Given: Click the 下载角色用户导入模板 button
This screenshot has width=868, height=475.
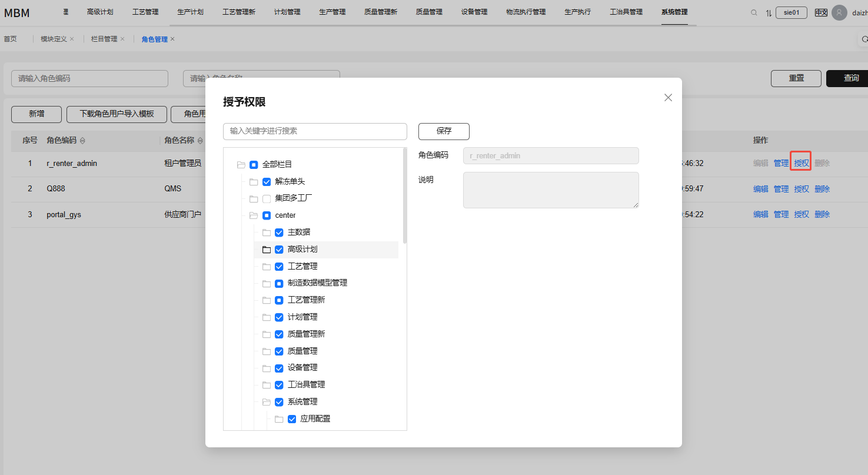Looking at the screenshot, I should point(117,114).
